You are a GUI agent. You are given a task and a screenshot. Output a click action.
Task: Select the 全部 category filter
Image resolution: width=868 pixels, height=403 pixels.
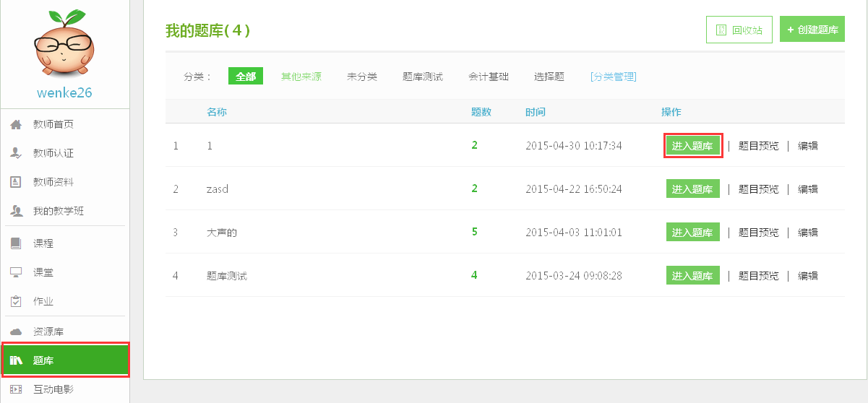coord(246,77)
